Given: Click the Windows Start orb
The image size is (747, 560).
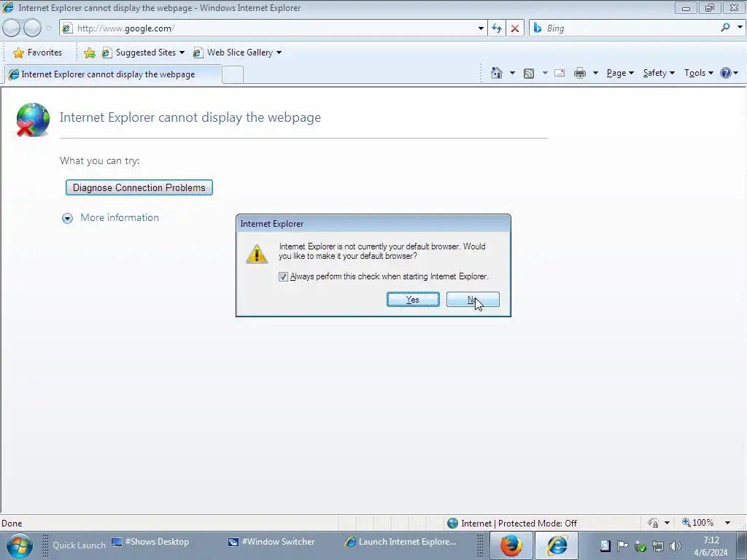Looking at the screenshot, I should pos(20,545).
